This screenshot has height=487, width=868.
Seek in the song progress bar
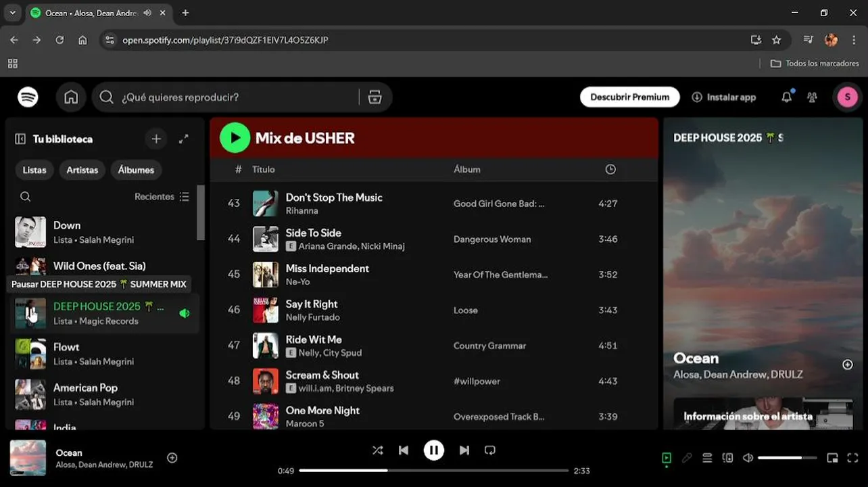tap(434, 471)
